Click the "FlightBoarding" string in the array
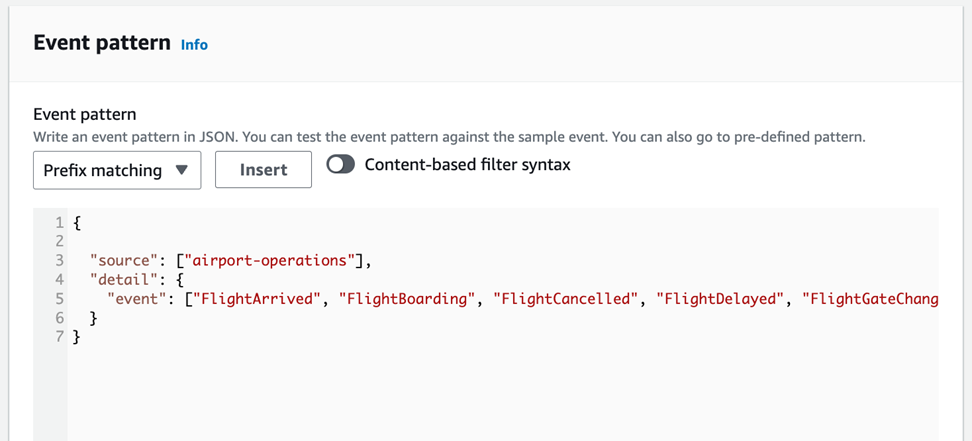This screenshot has width=972, height=441. click(407, 299)
